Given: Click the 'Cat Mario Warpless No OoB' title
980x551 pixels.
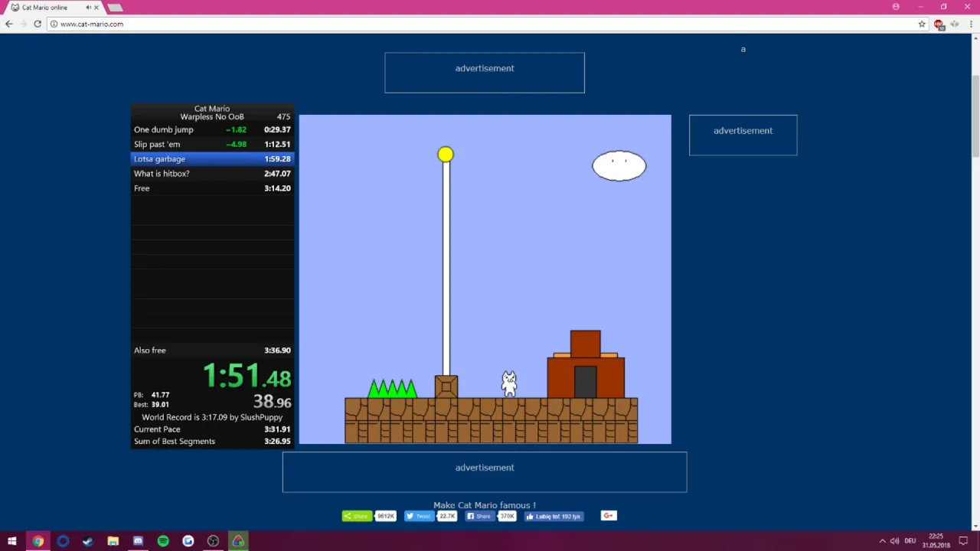Looking at the screenshot, I should click(x=212, y=112).
